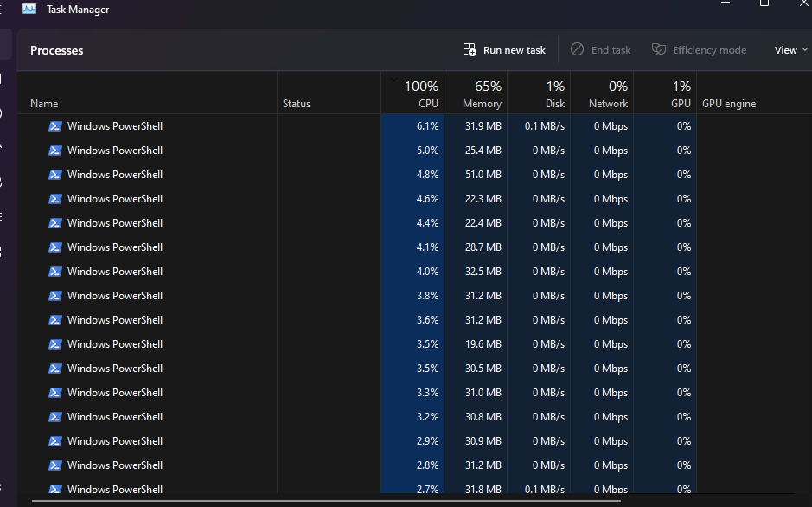This screenshot has height=507, width=812.
Task: Select the PowerShell icon in the 4.6% CPU row
Action: pyautogui.click(x=55, y=199)
